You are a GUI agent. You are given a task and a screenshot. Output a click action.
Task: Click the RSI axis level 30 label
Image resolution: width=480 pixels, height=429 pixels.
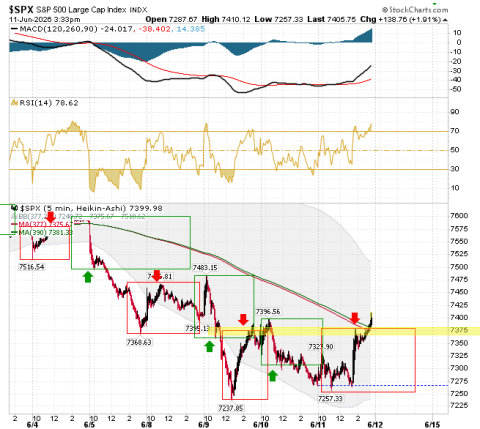[x=455, y=169]
